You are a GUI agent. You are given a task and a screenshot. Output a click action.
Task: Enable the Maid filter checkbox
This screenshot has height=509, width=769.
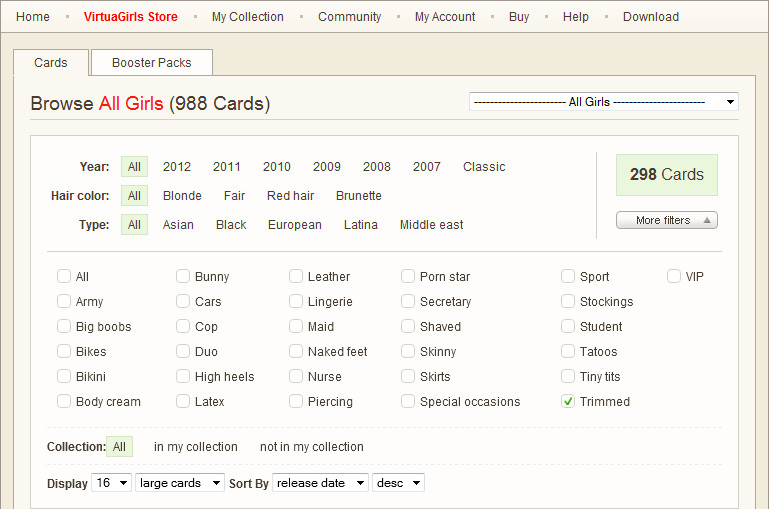[x=296, y=326]
